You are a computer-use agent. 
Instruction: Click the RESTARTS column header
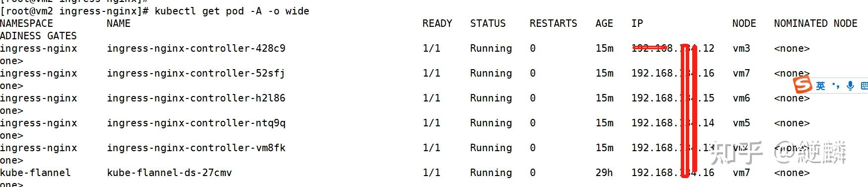click(x=553, y=23)
